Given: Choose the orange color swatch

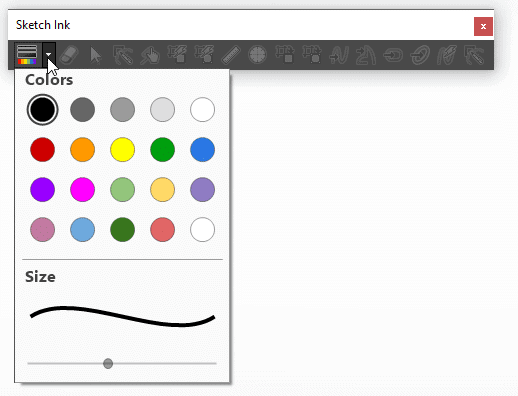Looking at the screenshot, I should pyautogui.click(x=82, y=150).
